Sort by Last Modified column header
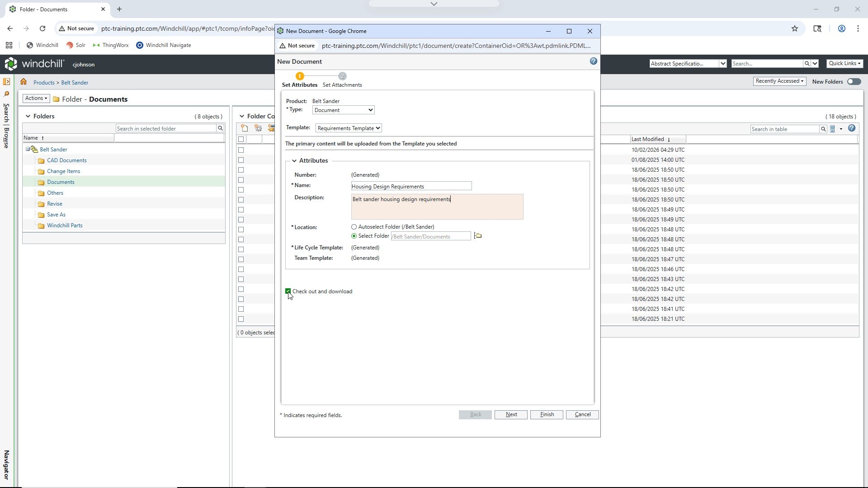The height and width of the screenshot is (488, 868). coord(648,139)
